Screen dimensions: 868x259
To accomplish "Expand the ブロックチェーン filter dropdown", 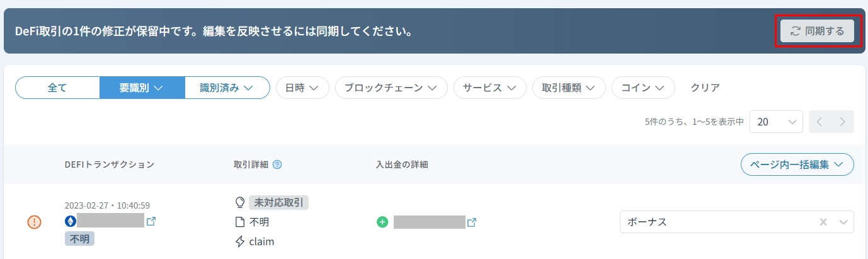I will pyautogui.click(x=391, y=88).
